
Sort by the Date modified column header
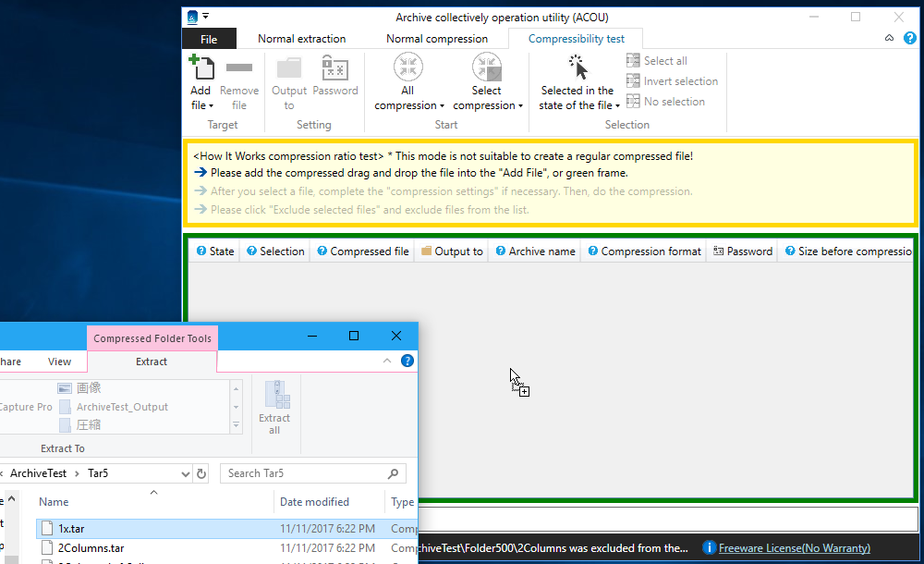(x=314, y=502)
